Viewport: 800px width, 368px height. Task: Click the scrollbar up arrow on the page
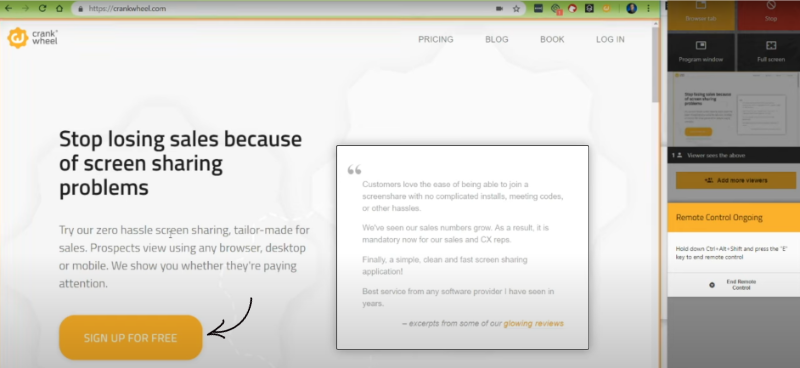[x=655, y=23]
